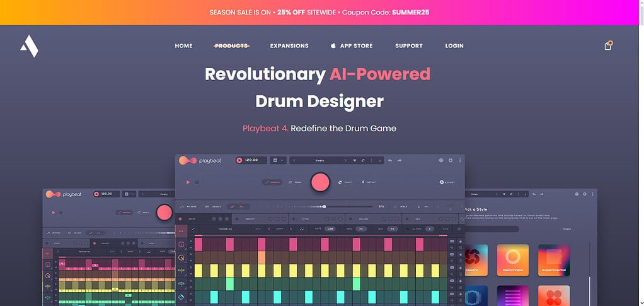This screenshot has height=306, width=644.
Task: Go to next preset with center window right chevron
Action: click(x=345, y=160)
